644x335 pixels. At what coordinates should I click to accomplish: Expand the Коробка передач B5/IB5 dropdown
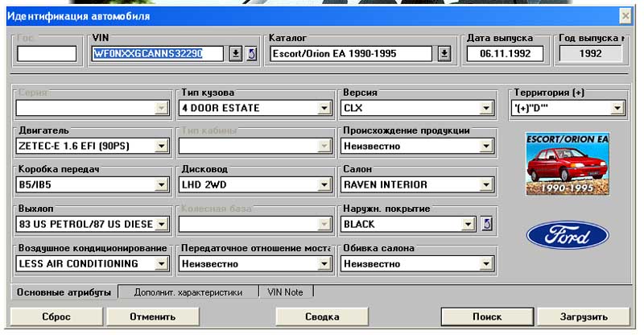click(162, 184)
